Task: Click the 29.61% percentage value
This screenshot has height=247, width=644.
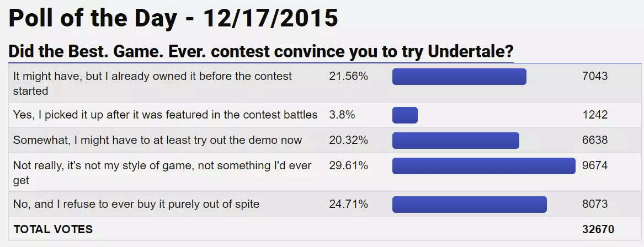Action: (x=348, y=166)
